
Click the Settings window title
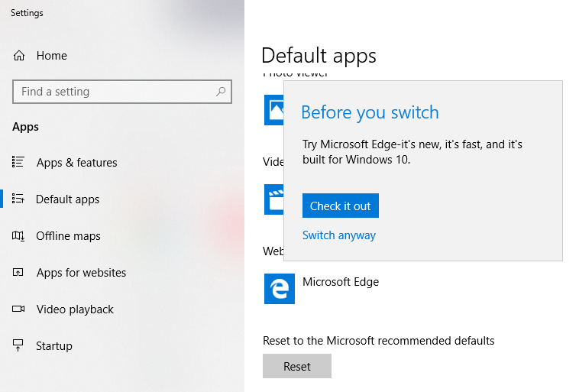coord(27,13)
